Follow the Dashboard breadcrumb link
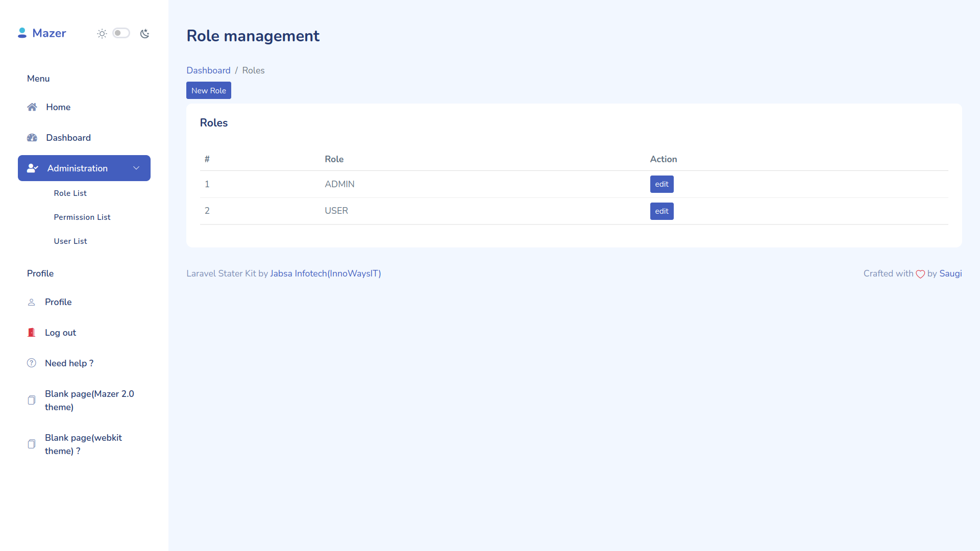 (x=208, y=70)
